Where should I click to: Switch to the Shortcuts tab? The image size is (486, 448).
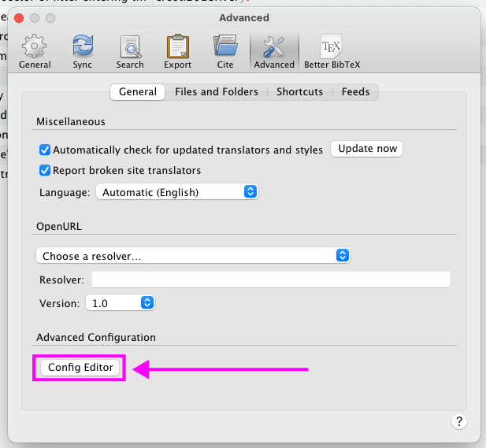pyautogui.click(x=299, y=92)
